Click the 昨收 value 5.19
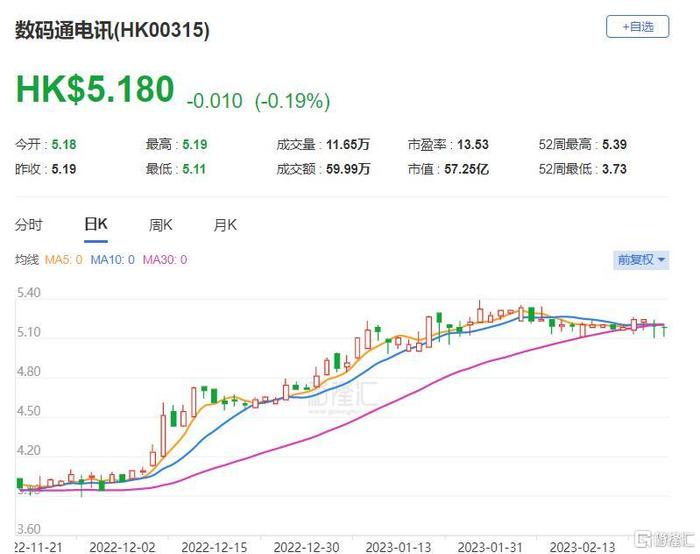This screenshot has height=554, width=700. pos(64,169)
